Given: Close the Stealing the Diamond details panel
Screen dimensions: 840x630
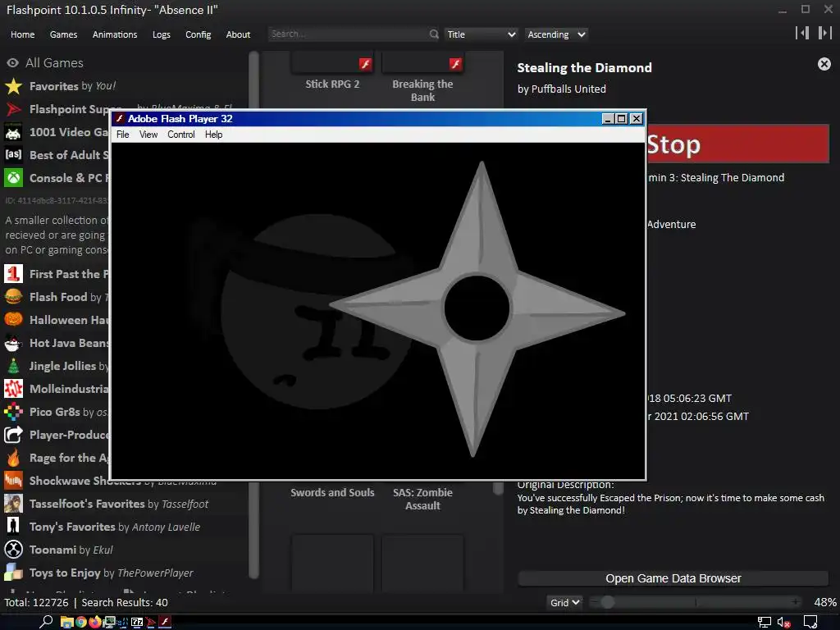Looking at the screenshot, I should 824,64.
